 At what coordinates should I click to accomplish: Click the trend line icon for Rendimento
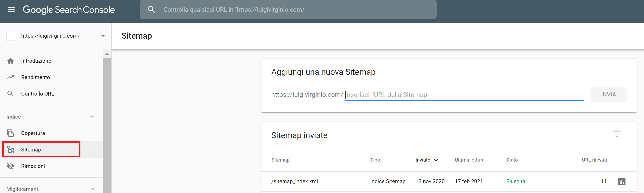[10, 77]
